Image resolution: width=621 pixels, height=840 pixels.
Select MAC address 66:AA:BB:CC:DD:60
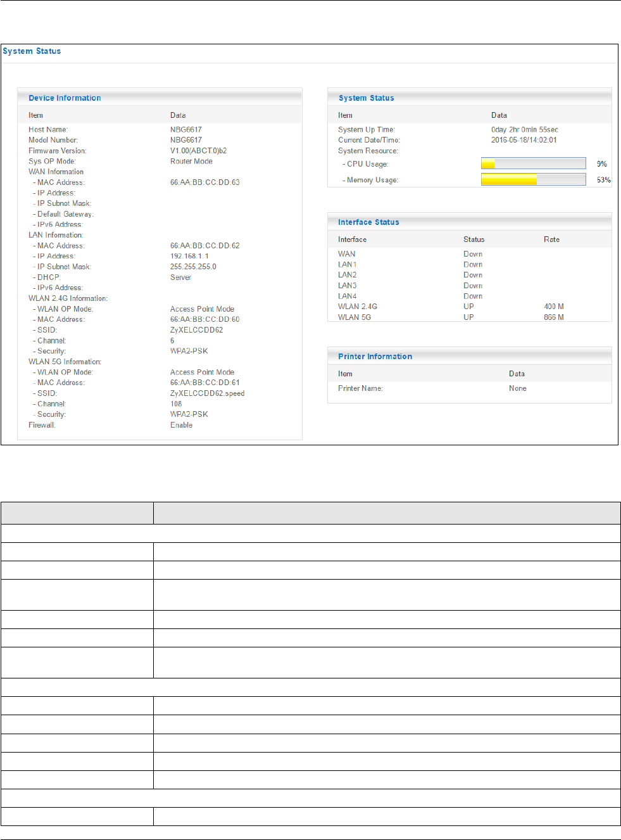click(204, 319)
